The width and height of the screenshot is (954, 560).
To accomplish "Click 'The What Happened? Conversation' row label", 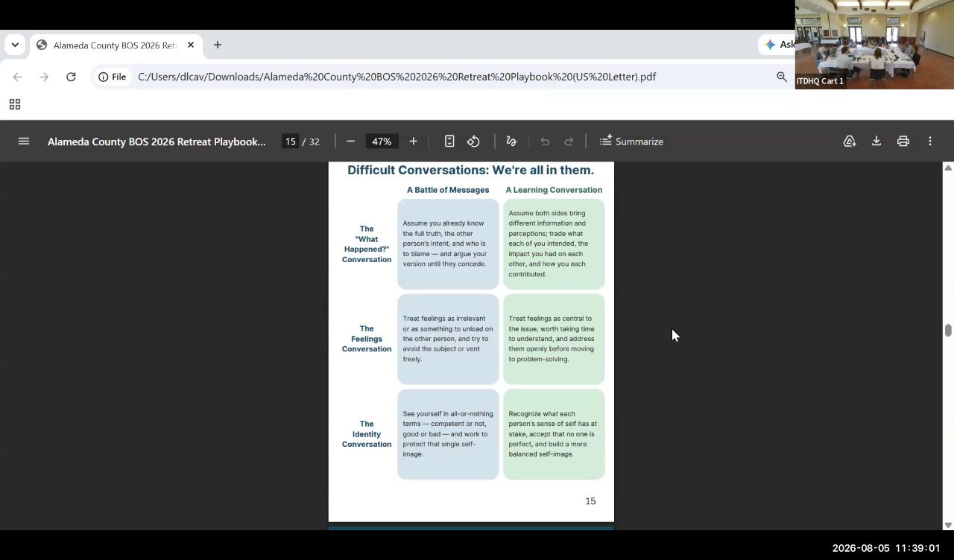I will pos(367,244).
